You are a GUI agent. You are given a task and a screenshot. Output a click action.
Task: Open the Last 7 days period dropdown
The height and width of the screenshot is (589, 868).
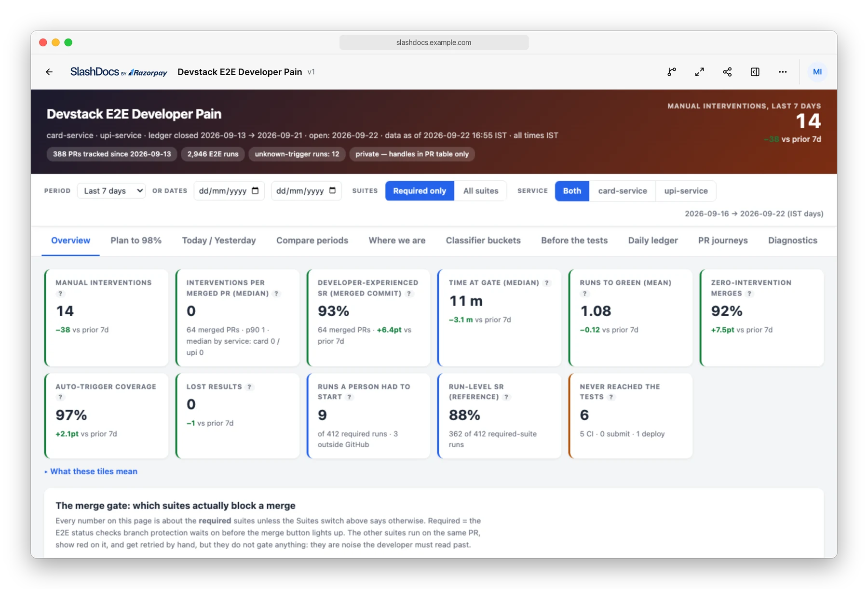111,191
